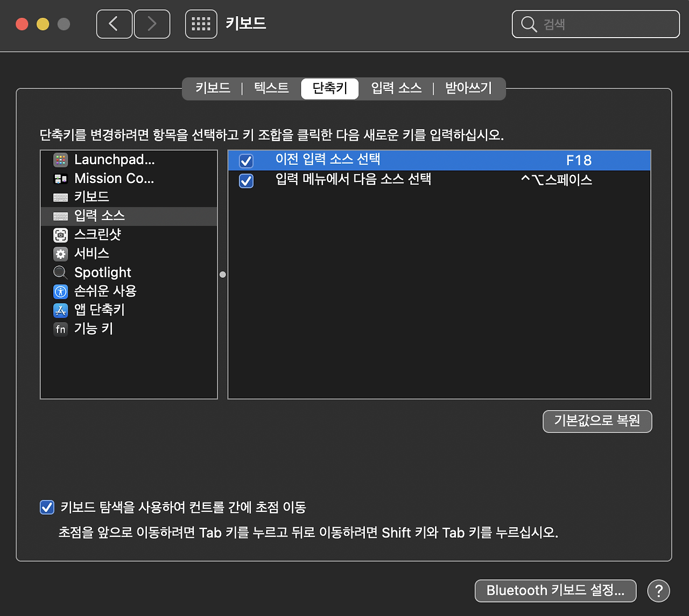This screenshot has width=689, height=616.
Task: Select the 앱 단축키 category icon
Action: pyautogui.click(x=61, y=310)
